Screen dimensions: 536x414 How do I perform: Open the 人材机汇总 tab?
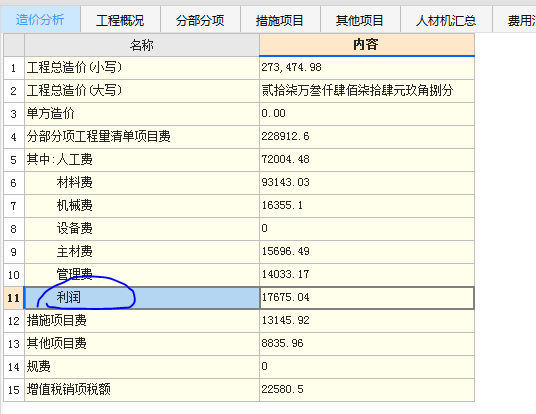click(446, 20)
